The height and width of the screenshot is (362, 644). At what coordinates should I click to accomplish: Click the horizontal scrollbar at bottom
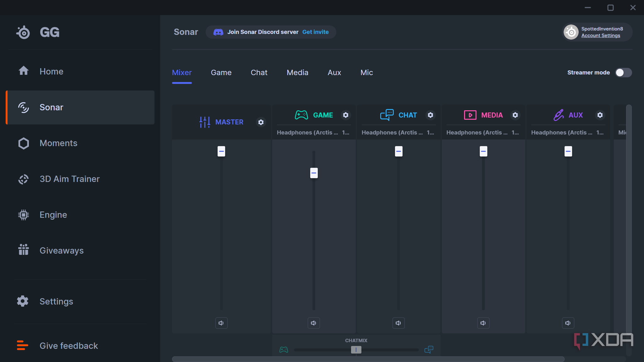(x=368, y=359)
